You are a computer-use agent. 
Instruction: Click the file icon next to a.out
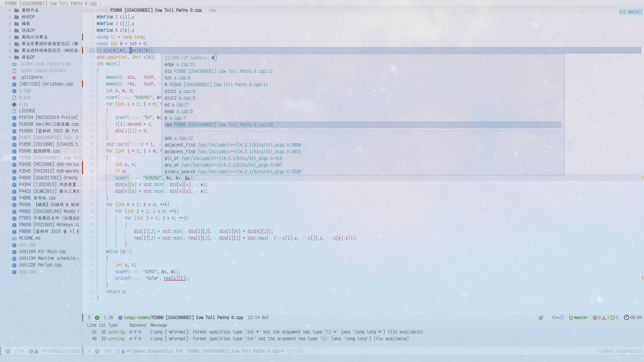pyautogui.click(x=14, y=98)
